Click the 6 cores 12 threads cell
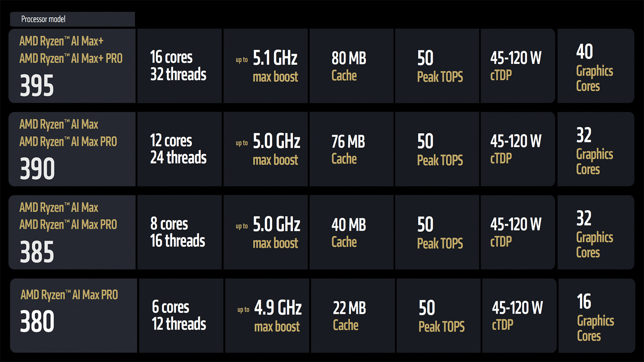Image resolution: width=644 pixels, height=362 pixels. point(181,316)
